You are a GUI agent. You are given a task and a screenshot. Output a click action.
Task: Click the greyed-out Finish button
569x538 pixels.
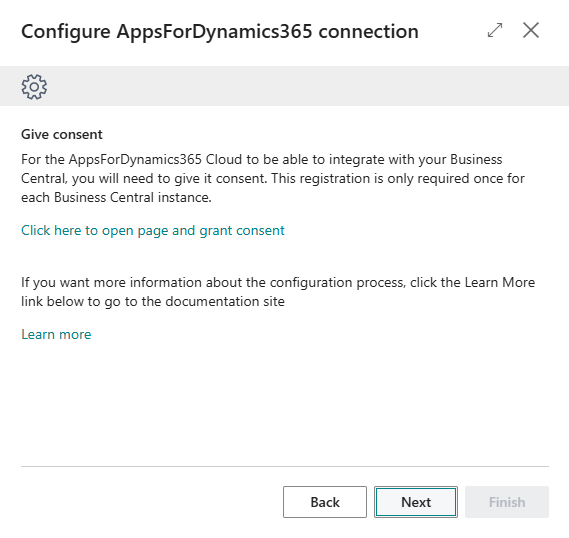tap(507, 502)
